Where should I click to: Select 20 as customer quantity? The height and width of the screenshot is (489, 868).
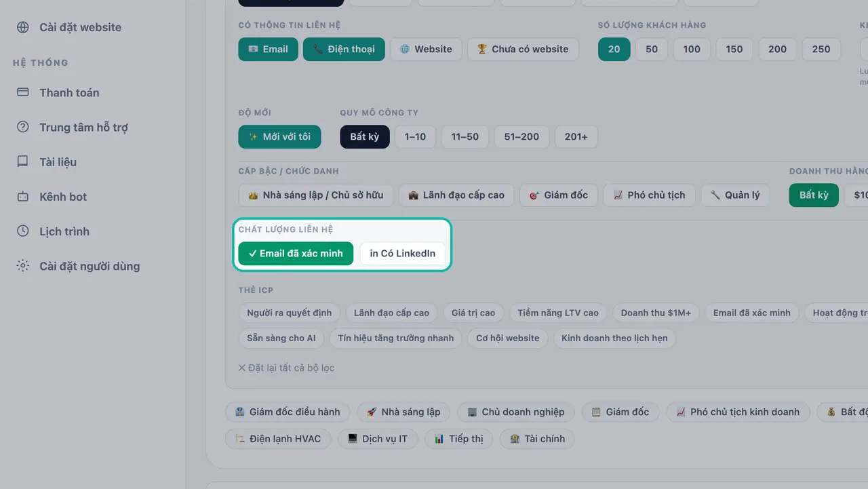(x=614, y=49)
